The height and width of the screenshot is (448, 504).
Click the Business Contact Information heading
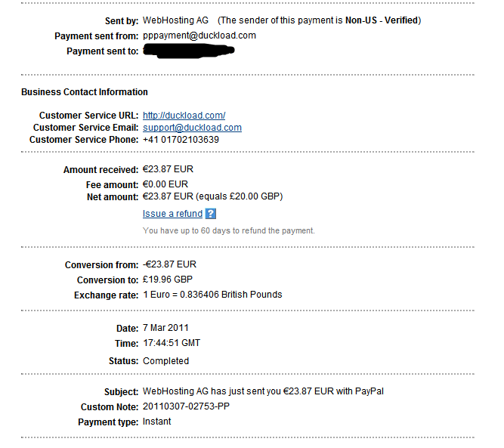pos(85,92)
